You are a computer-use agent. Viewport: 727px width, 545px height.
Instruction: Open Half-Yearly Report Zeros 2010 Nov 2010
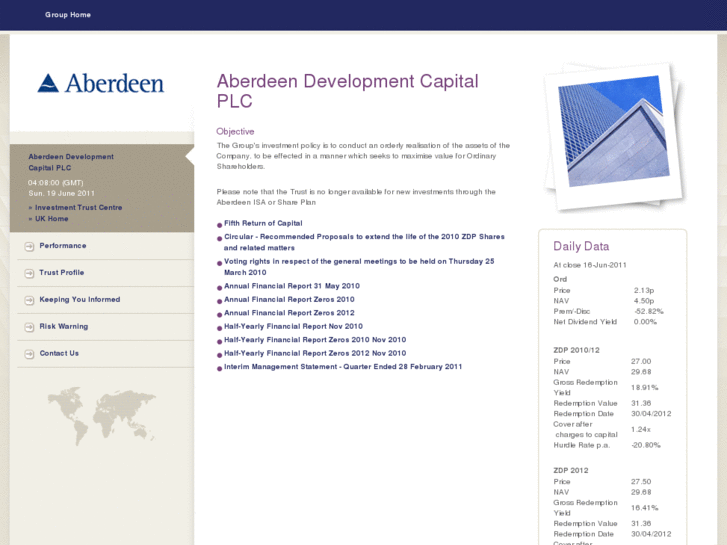315,340
